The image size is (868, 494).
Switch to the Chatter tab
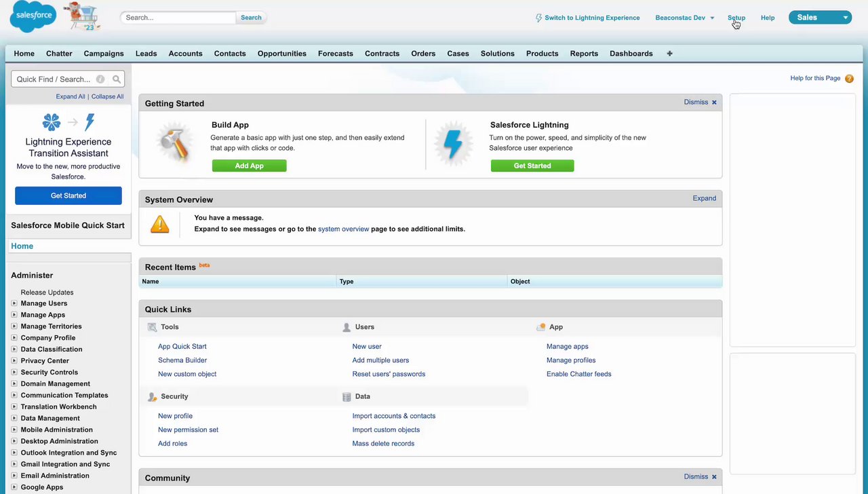(x=59, y=54)
